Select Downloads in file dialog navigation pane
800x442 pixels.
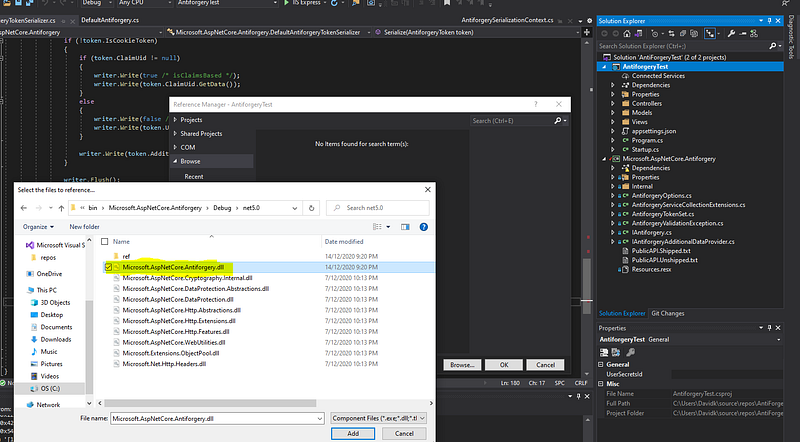point(56,339)
